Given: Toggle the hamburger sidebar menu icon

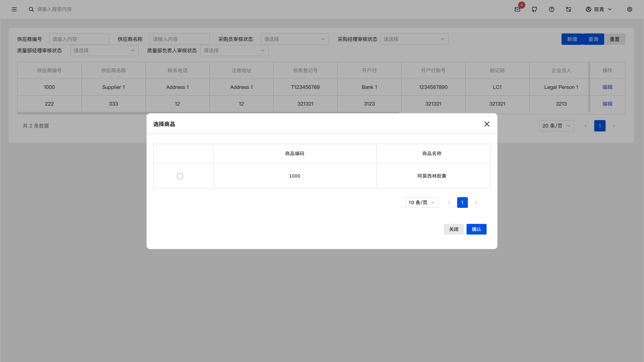Looking at the screenshot, I should pos(14,9).
